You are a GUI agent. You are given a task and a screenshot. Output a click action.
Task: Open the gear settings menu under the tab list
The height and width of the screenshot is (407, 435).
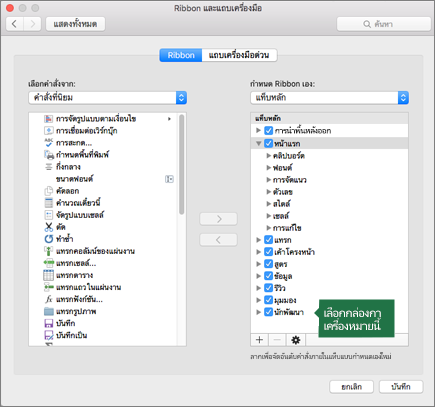click(296, 340)
